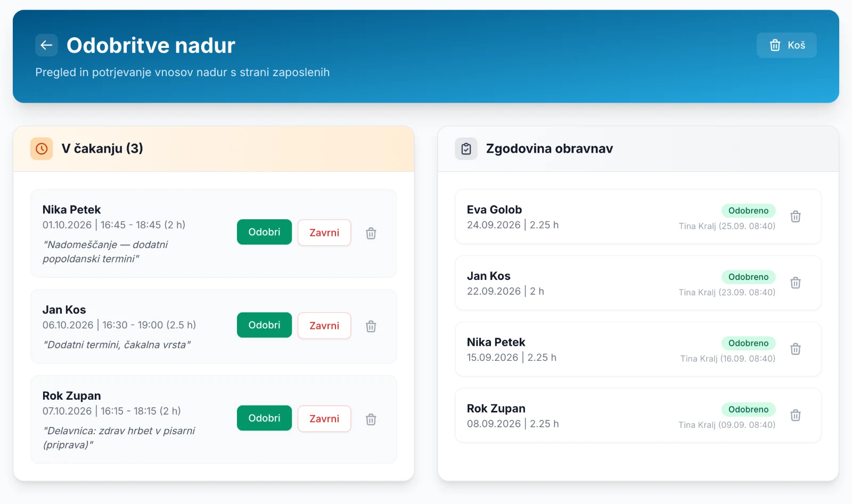Click "01.10.2026 | 16:45 - 18:45 (2 h)" text
The height and width of the screenshot is (504, 852).
114,225
